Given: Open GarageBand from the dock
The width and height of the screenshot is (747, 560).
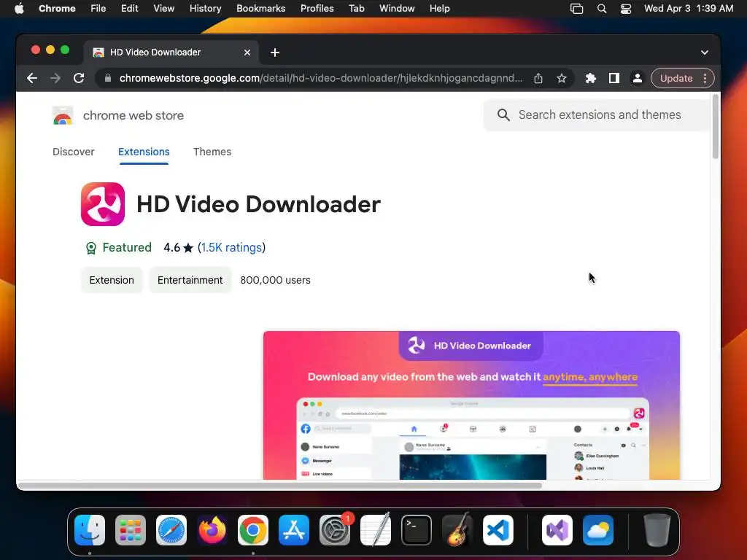Looking at the screenshot, I should pos(457,530).
